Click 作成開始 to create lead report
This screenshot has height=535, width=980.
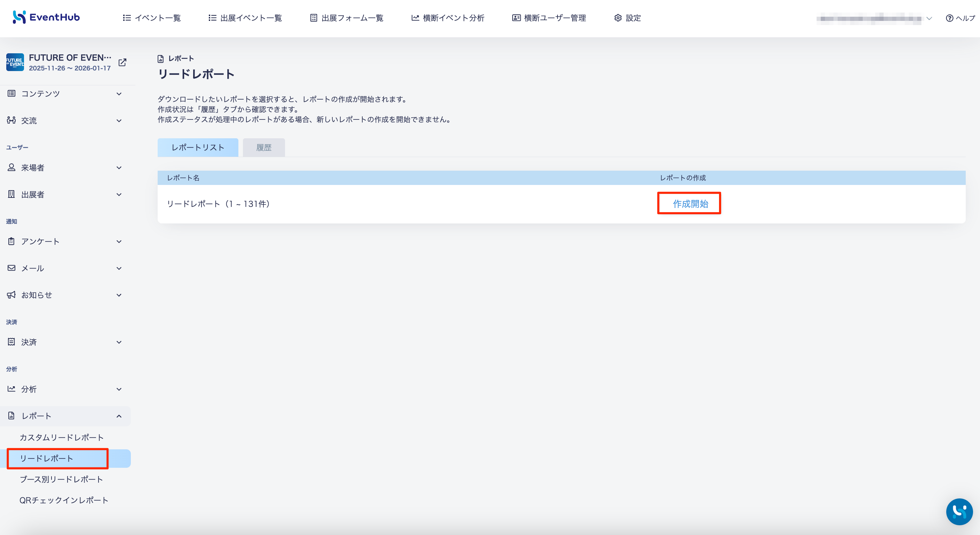click(690, 204)
